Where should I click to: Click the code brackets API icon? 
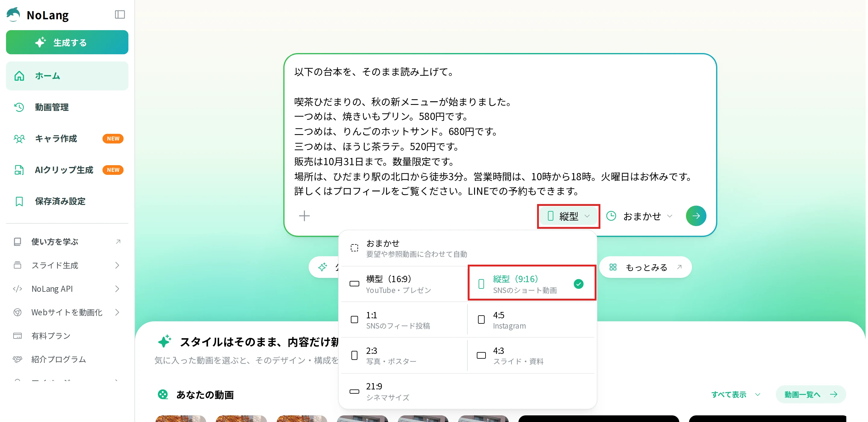(17, 289)
